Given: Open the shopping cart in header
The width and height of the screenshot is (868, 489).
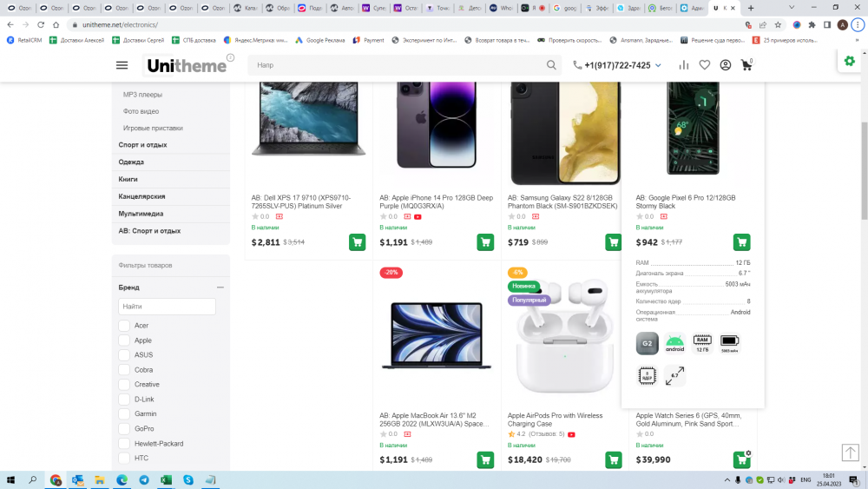Looking at the screenshot, I should (746, 66).
